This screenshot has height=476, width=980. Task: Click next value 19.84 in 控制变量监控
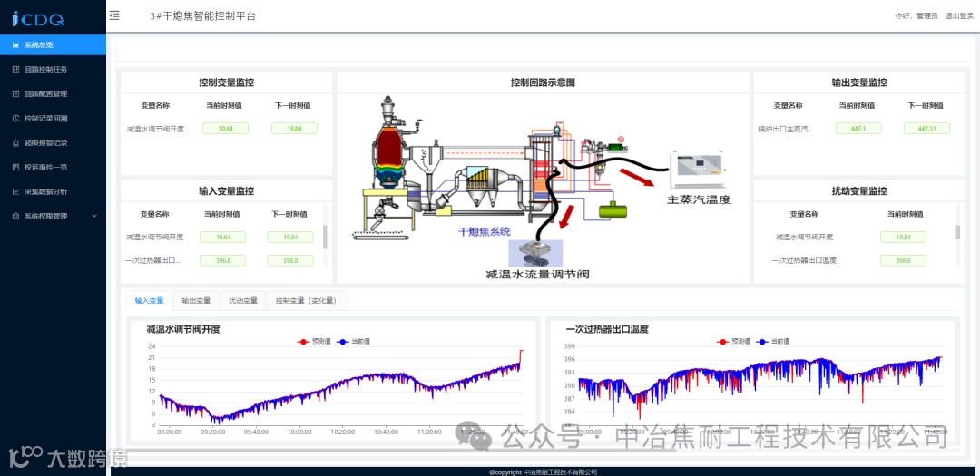294,129
